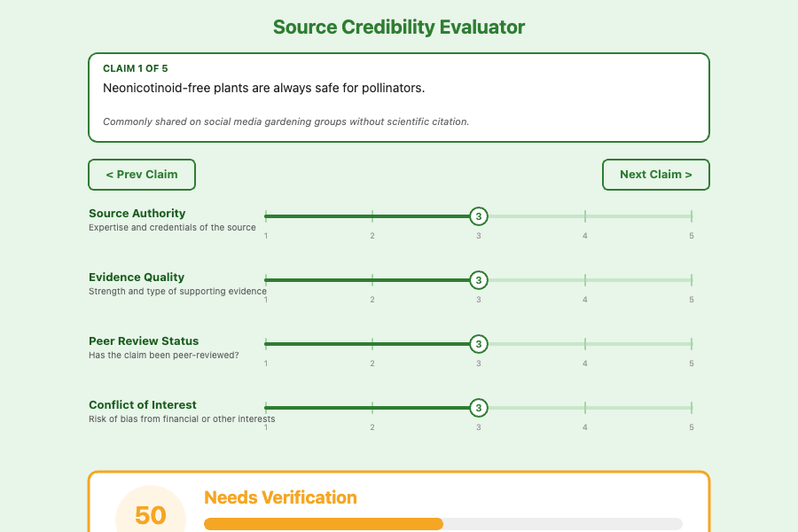
Task: Click the 'CLAIM 1 OF 5' label
Action: (136, 69)
